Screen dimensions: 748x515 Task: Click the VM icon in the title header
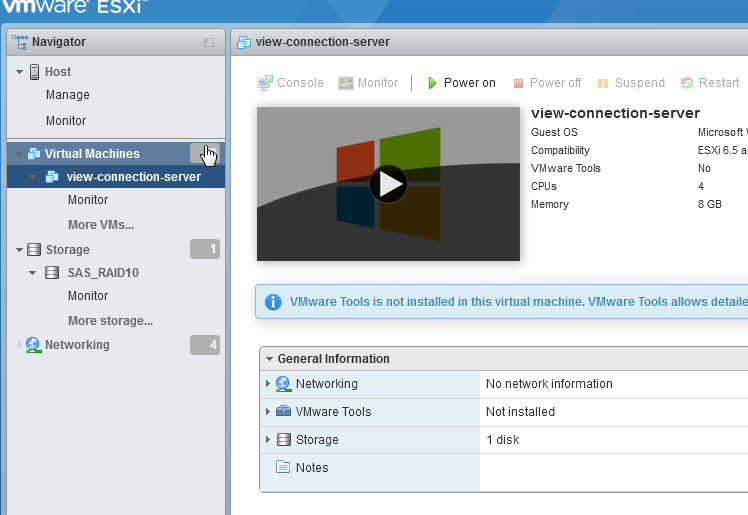click(244, 42)
